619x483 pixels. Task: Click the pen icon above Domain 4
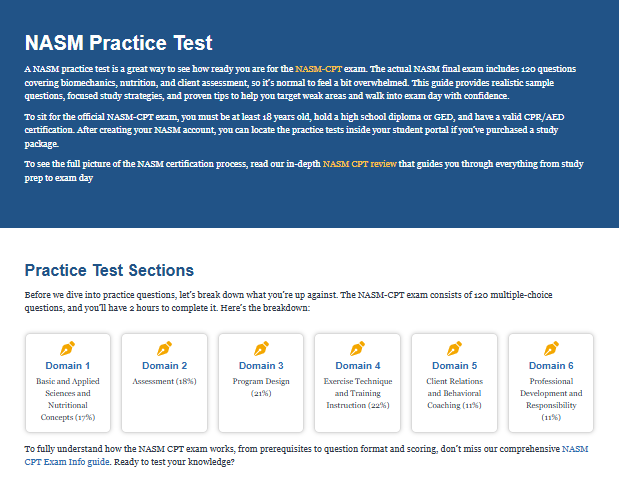click(358, 348)
